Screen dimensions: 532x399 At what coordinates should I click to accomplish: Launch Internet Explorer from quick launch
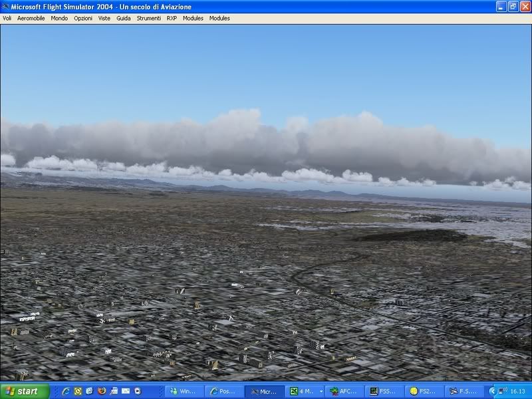coord(66,391)
